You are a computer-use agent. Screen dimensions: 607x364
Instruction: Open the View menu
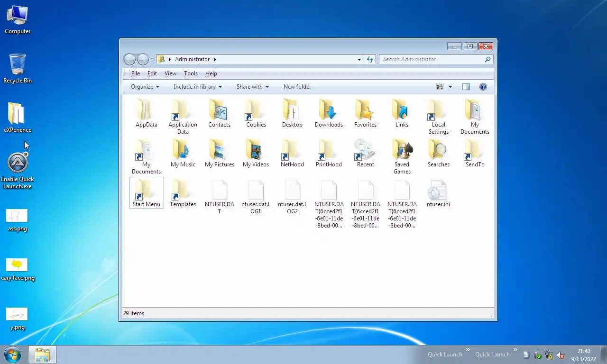pos(170,73)
